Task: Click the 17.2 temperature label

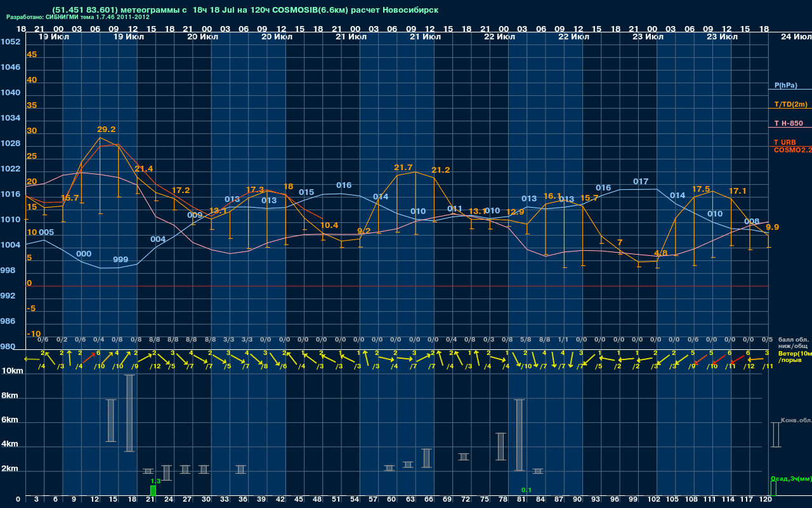Action: 181,190
